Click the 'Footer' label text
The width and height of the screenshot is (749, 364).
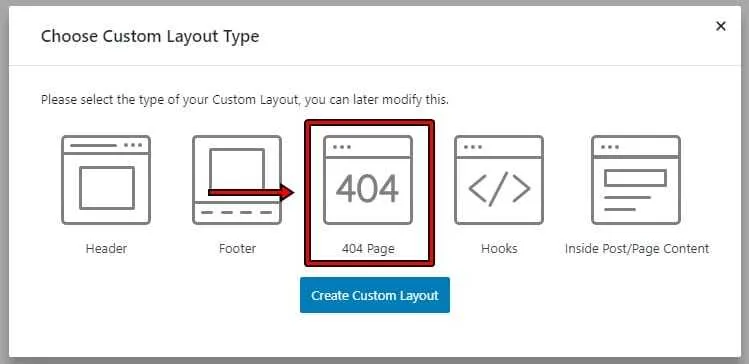coord(237,249)
